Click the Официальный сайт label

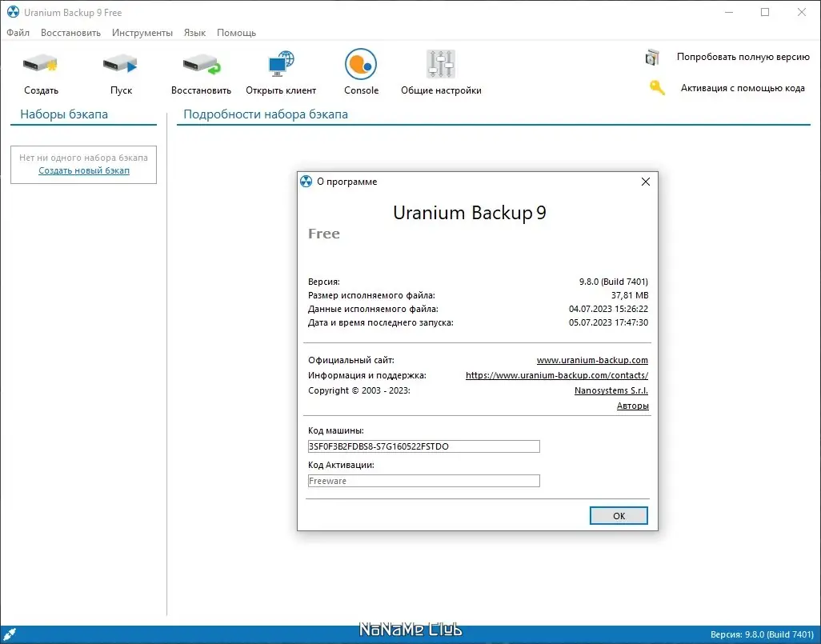tap(350, 360)
